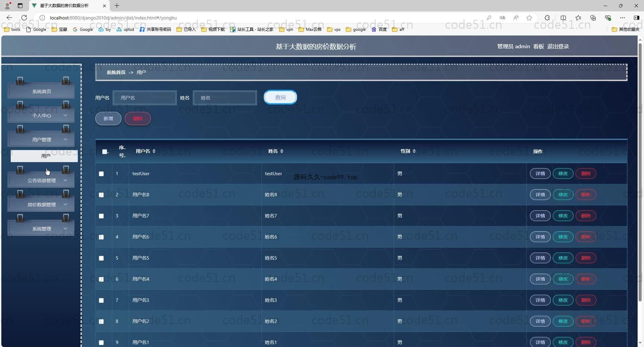Screen dimensions: 644x347
Task: Check the 用户名3 row checkbox
Action: [101, 300]
